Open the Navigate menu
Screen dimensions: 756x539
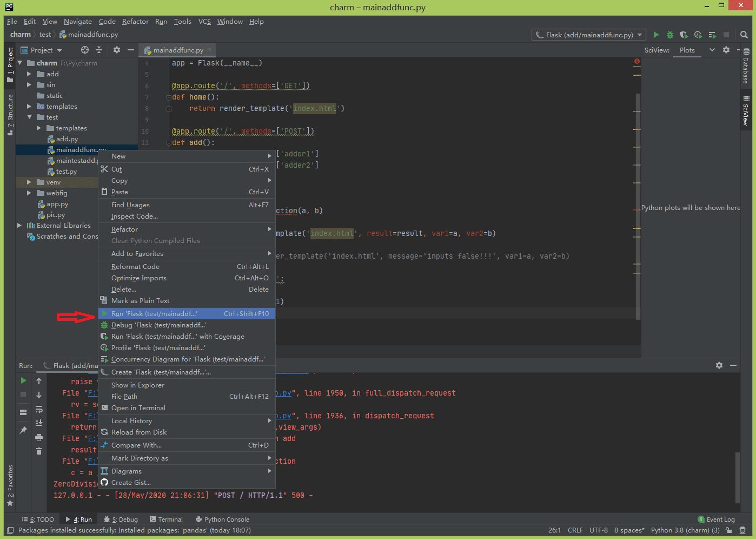click(x=77, y=21)
